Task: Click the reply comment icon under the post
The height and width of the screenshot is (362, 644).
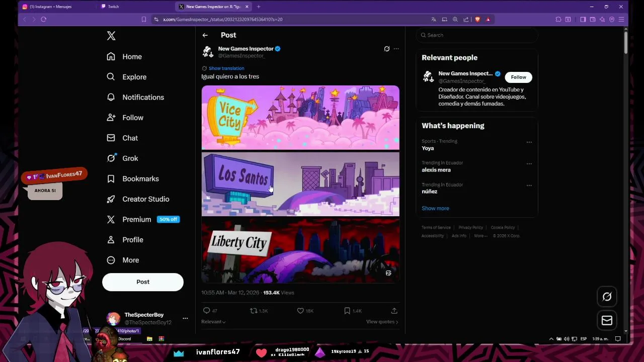Action: click(x=206, y=311)
